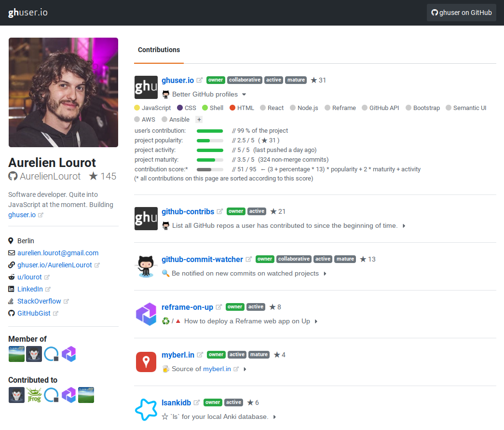This screenshot has height=430, width=504.
Task: Click the Reddit alien icon
Action: [12, 277]
